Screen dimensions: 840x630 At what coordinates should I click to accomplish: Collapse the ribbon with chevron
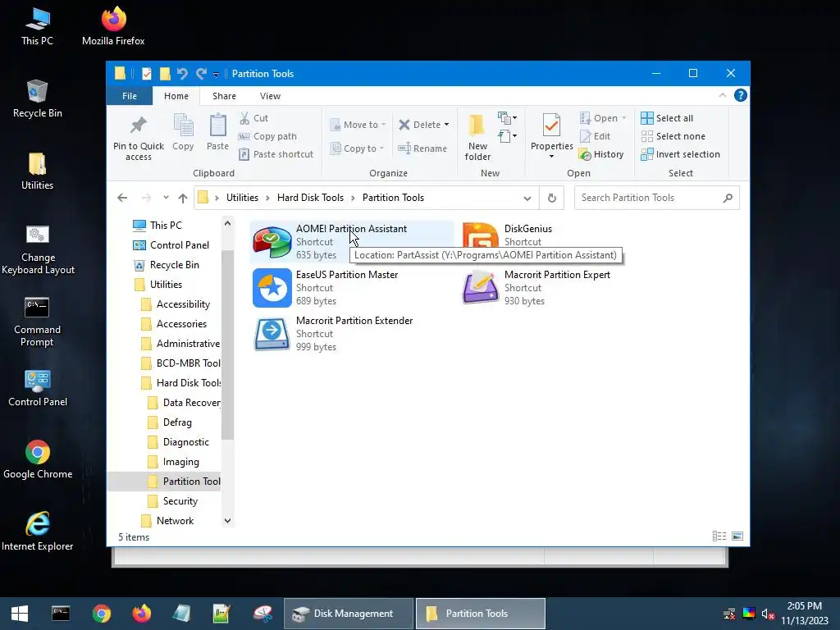(722, 95)
